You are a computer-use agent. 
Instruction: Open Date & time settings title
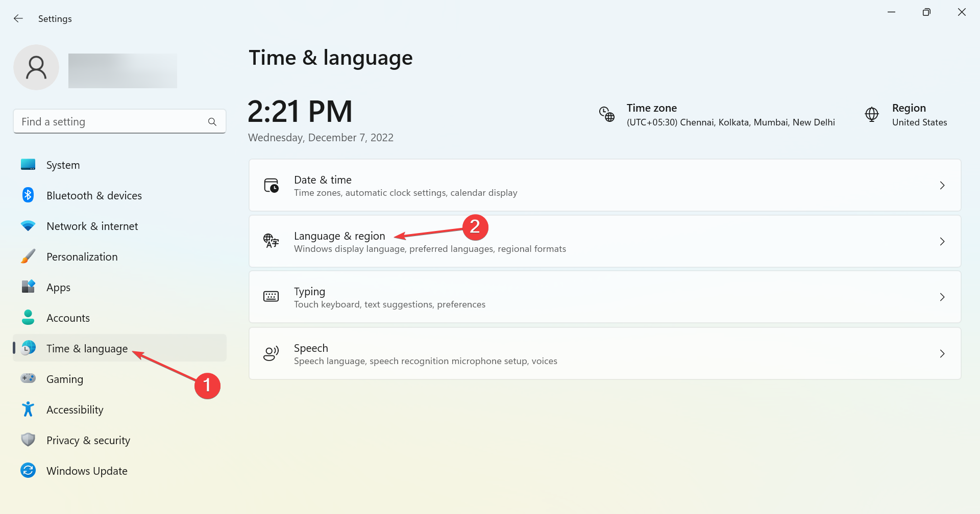click(x=323, y=180)
